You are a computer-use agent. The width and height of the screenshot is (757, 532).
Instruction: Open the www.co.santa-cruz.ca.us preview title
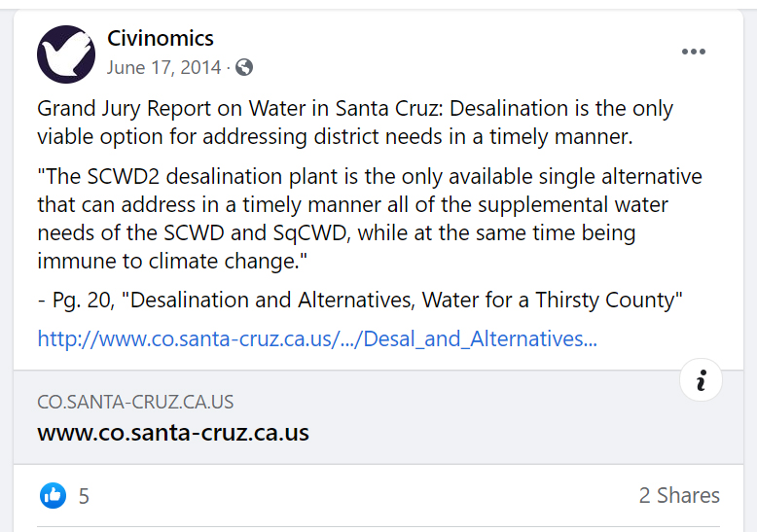pos(173,433)
